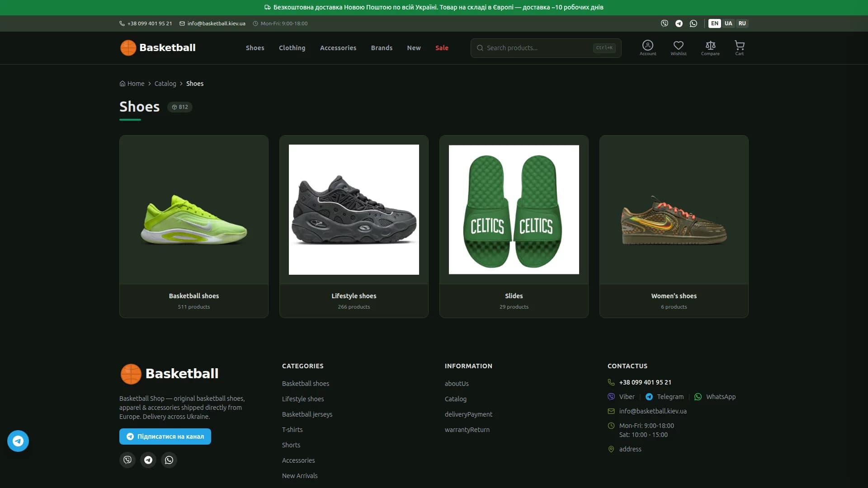Screen dimensions: 868x488
Task: Click the free delivery announcement banner
Action: click(434, 8)
